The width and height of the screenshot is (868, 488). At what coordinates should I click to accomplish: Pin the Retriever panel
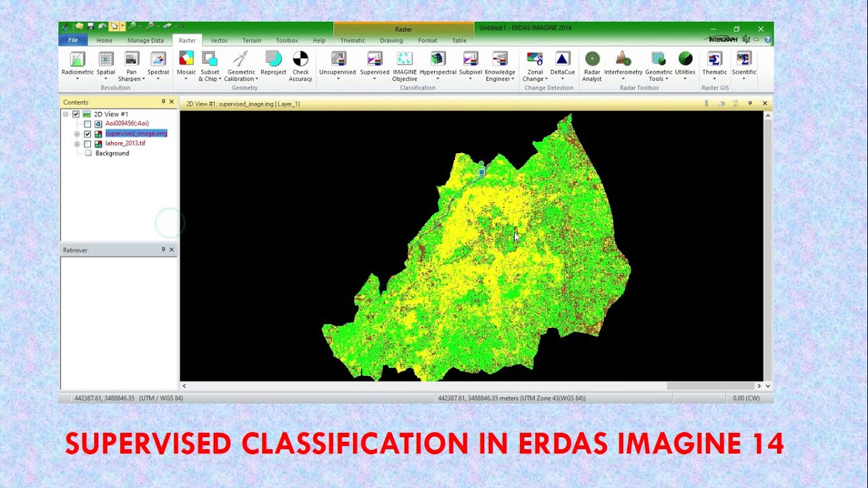[x=163, y=249]
